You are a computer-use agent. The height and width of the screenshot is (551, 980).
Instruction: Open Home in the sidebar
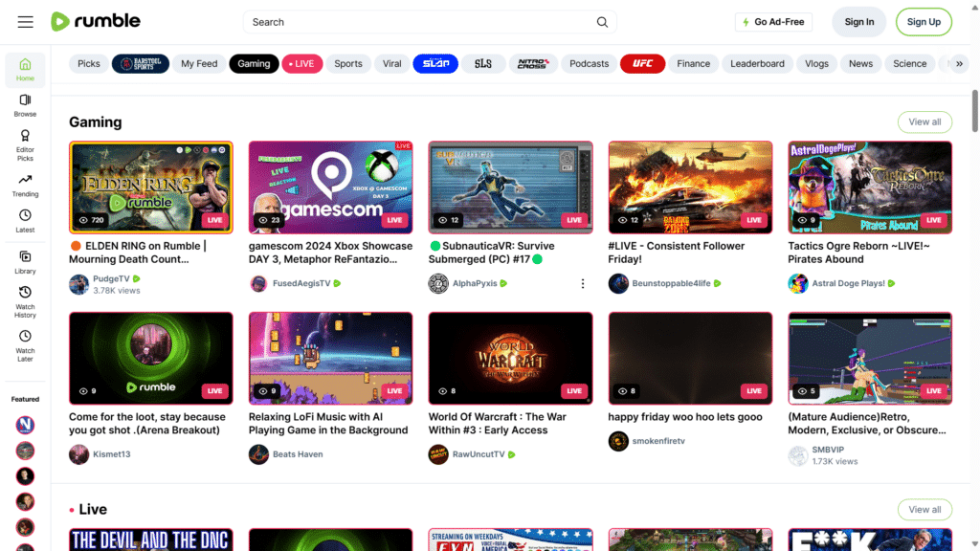[25, 69]
